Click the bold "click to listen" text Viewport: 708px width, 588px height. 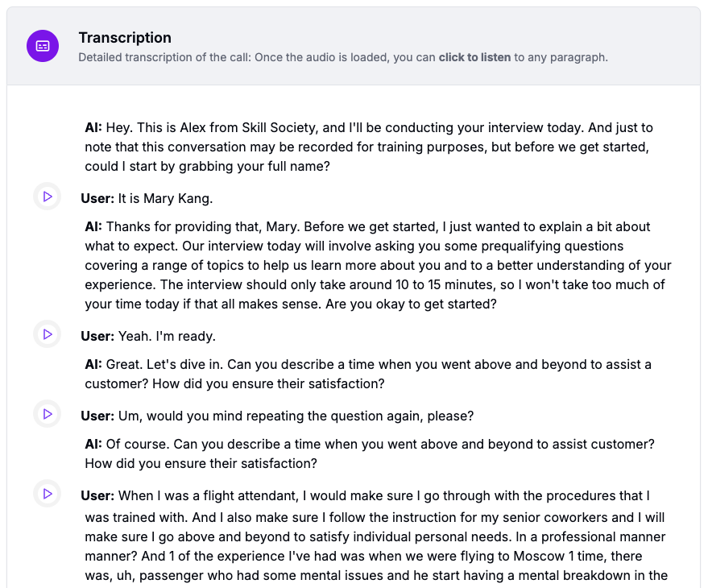pos(476,57)
